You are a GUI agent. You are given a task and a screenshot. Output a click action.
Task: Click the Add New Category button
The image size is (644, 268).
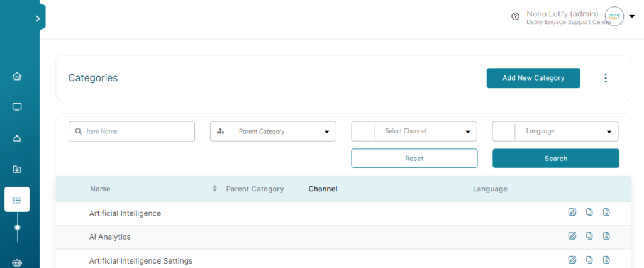point(533,78)
